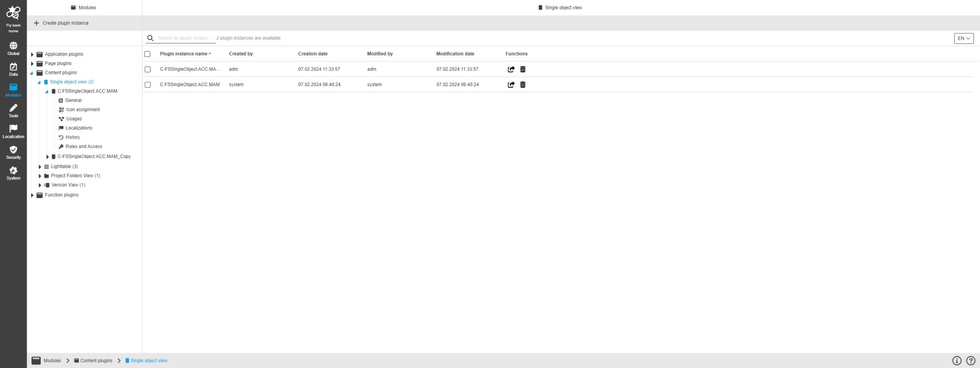Screen dimensions: 980x368
Task: Go to Modules in the breadcrumb
Action: click(x=52, y=361)
